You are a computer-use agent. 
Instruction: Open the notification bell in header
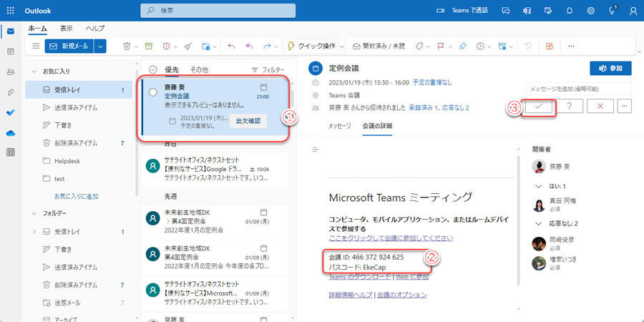(x=570, y=11)
